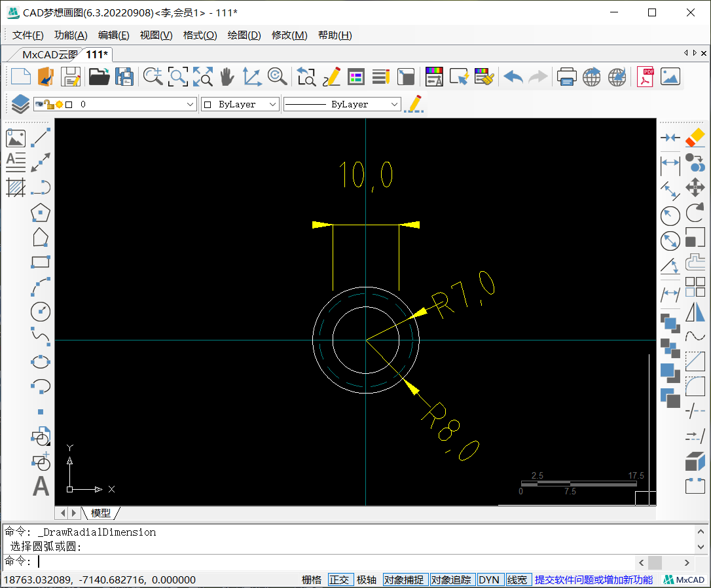Click model tab next arrow
The width and height of the screenshot is (711, 588).
click(74, 513)
